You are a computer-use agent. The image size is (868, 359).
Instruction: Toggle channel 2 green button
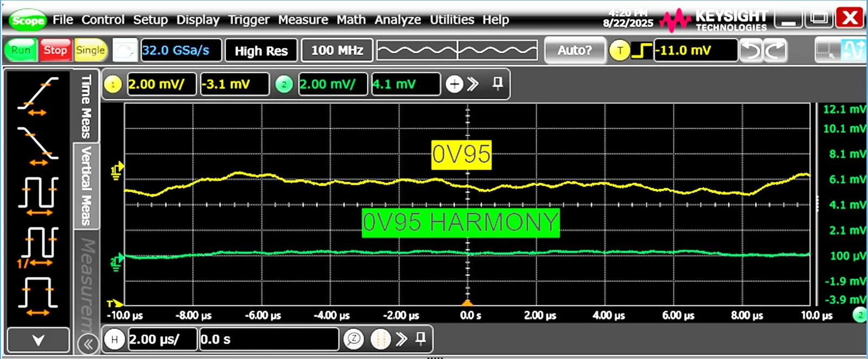[x=284, y=84]
